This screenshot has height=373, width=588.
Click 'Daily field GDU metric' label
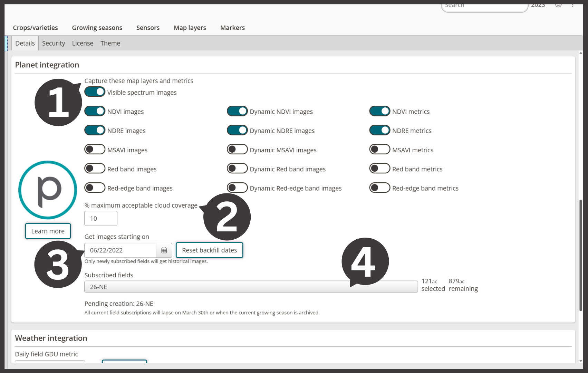pyautogui.click(x=47, y=354)
